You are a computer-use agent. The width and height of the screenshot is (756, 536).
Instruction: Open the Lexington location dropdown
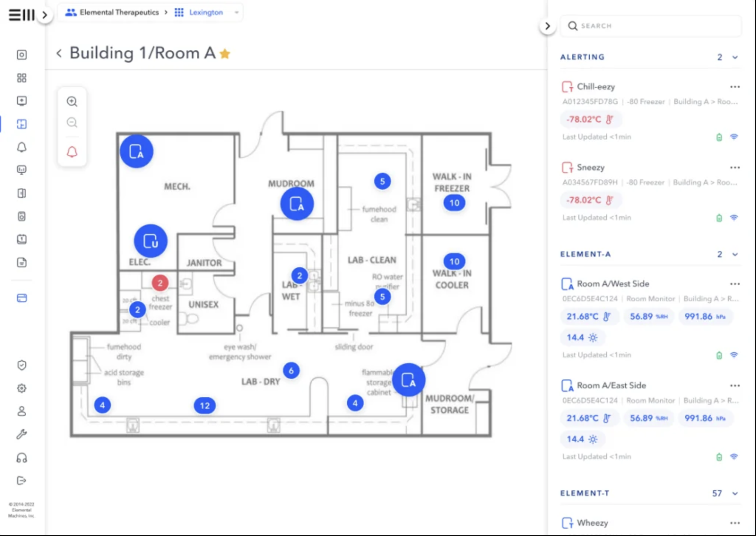coord(237,13)
